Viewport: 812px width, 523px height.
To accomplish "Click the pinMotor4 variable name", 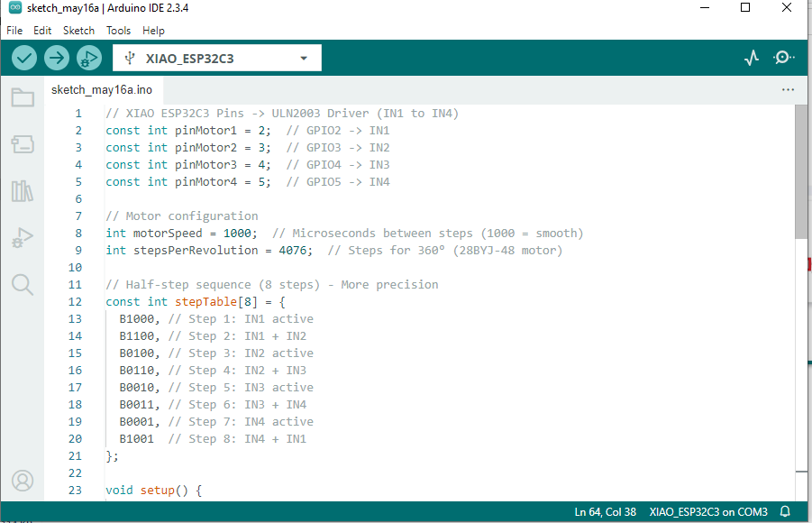I will click(x=205, y=182).
